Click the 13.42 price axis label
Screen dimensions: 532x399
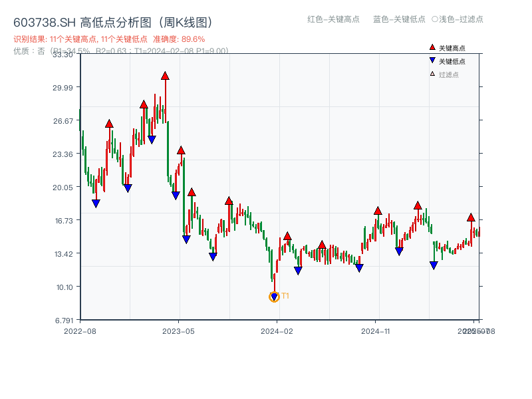coord(64,254)
